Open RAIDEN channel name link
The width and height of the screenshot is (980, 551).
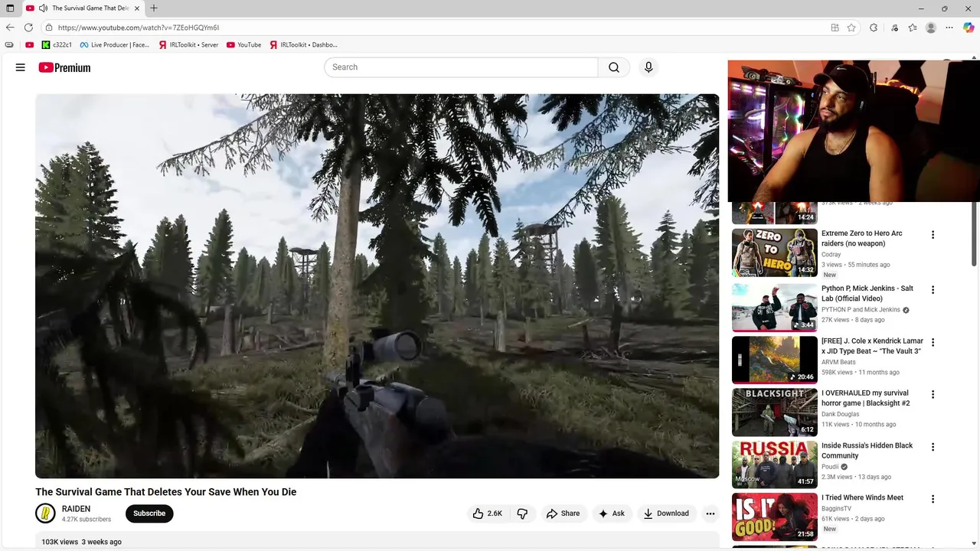tap(76, 509)
